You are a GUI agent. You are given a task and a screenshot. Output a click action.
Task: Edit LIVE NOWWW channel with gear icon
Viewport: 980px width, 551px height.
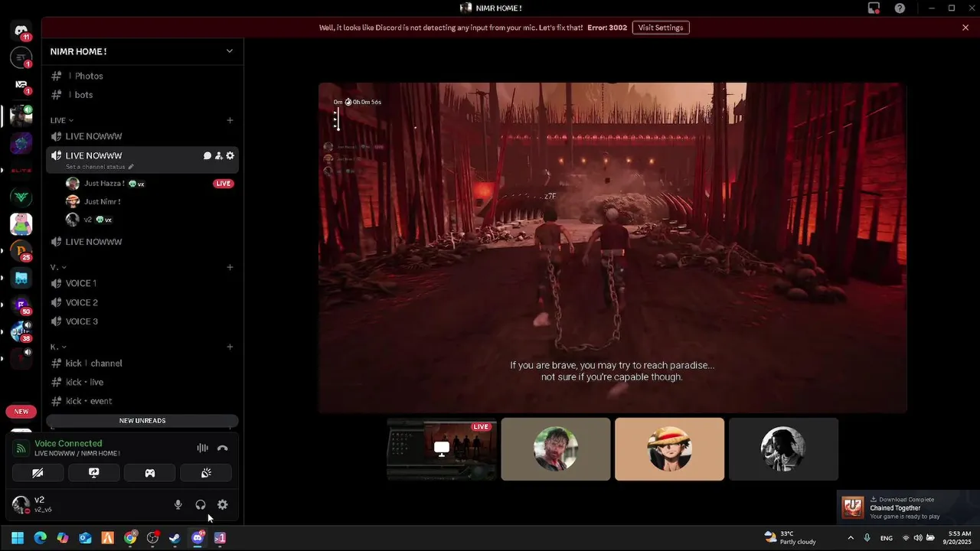230,155
